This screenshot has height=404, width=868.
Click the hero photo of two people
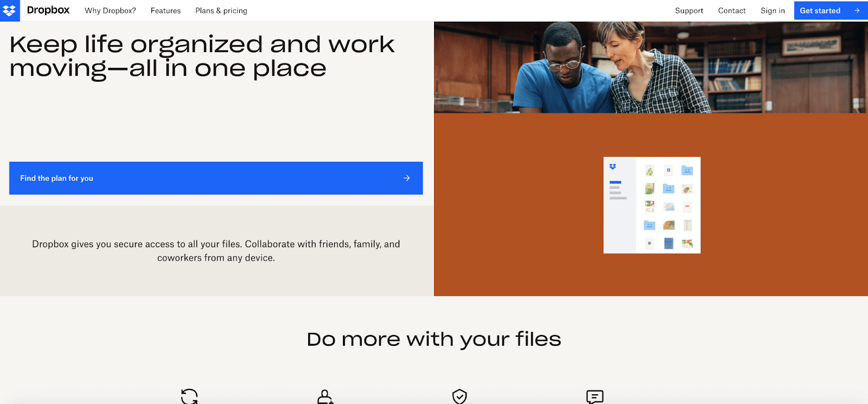650,67
